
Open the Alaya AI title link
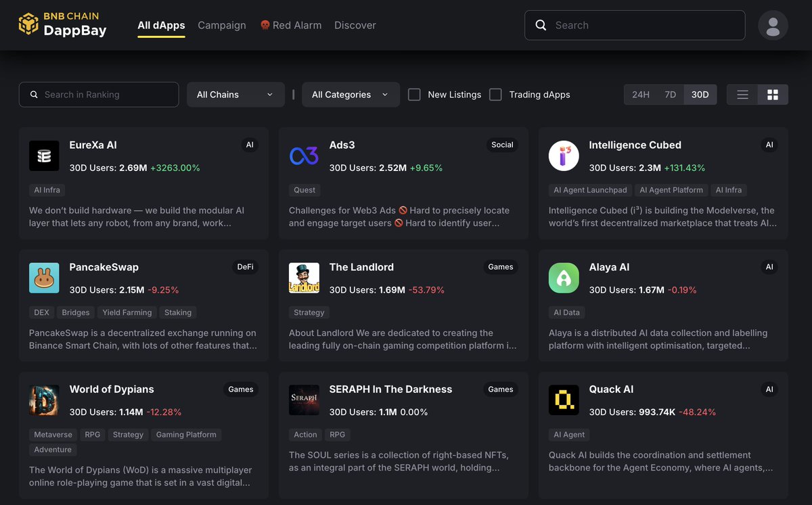click(610, 267)
